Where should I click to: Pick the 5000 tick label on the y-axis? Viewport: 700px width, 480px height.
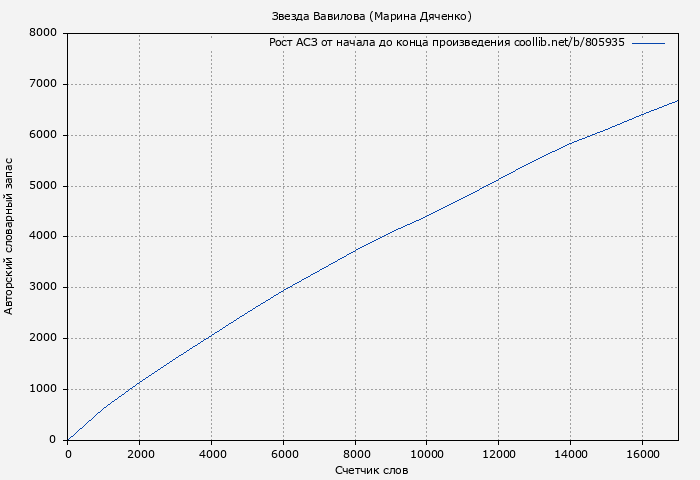coord(43,186)
